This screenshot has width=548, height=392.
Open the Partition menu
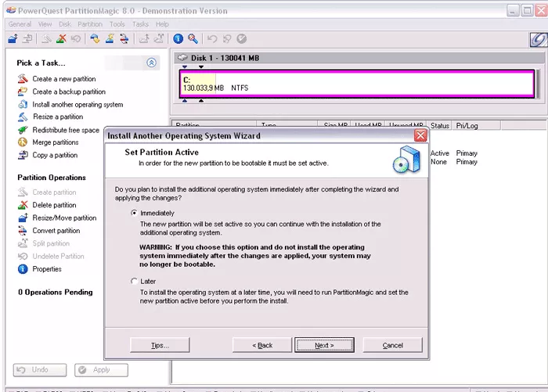[x=90, y=24]
